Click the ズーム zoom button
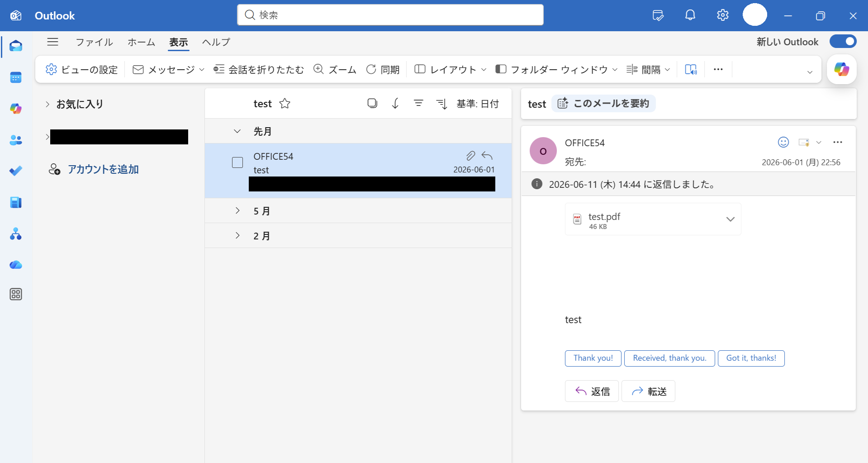Screen dimensions: 868x463 [x=335, y=69]
